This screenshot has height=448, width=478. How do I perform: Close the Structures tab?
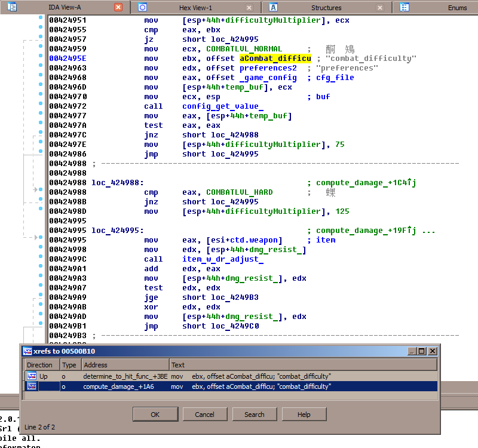[x=380, y=8]
